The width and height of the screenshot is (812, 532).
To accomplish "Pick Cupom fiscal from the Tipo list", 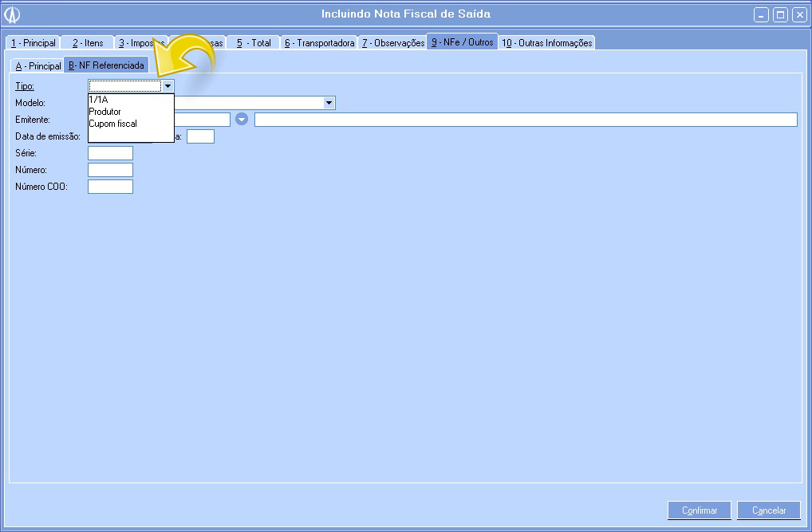I will [x=113, y=124].
